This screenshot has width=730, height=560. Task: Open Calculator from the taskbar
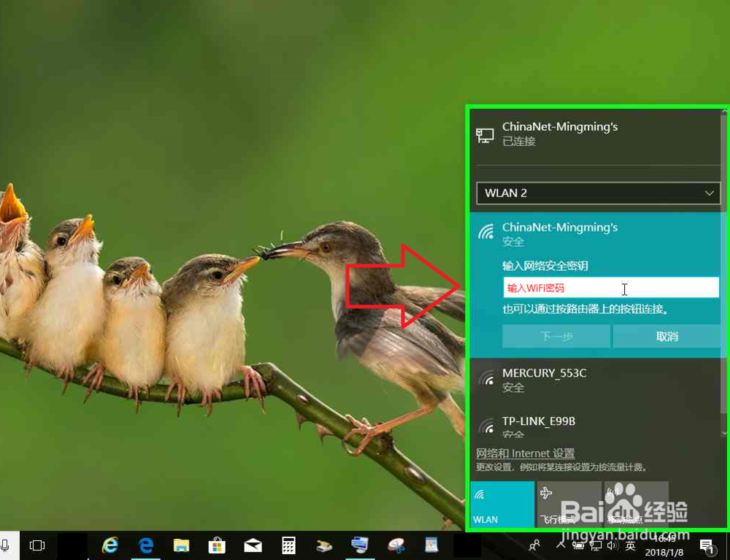288,545
